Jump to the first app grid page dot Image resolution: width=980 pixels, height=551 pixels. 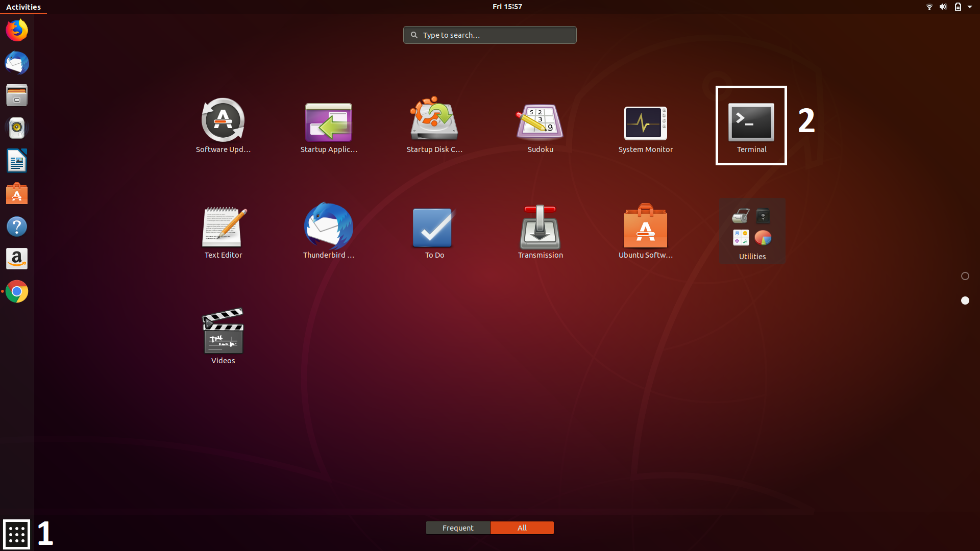pos(965,276)
